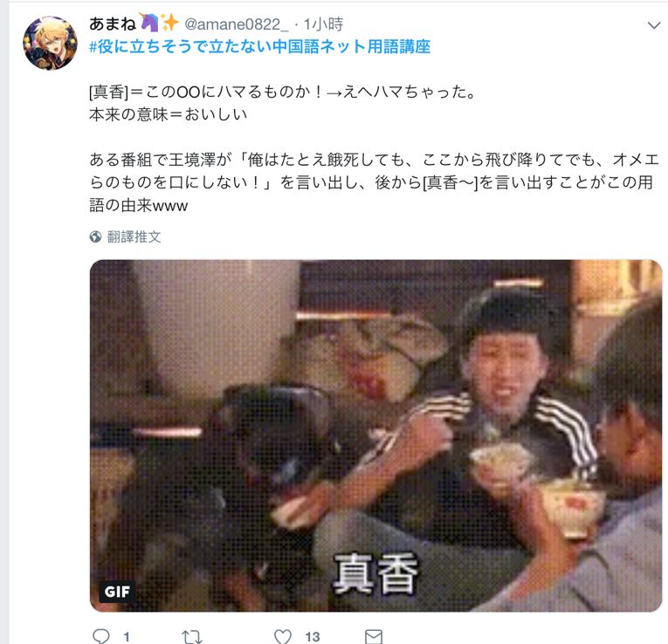Play the 真香 GIF image
Image resolution: width=668 pixels, height=644 pixels.
coord(375,435)
